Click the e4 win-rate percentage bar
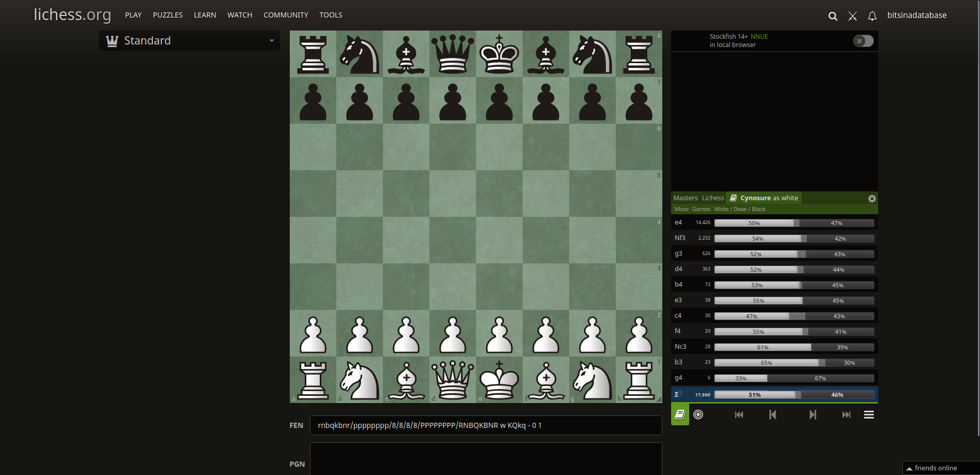The image size is (980, 475). point(753,222)
